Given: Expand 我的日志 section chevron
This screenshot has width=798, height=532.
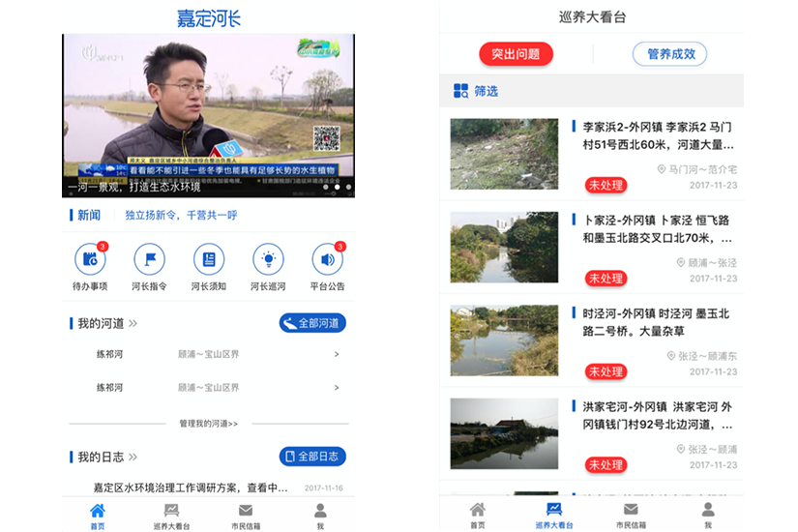Looking at the screenshot, I should 133,457.
